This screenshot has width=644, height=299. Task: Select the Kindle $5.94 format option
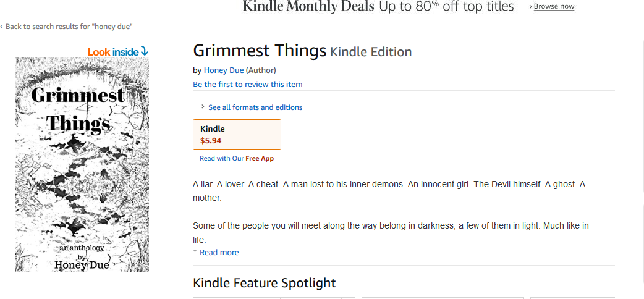(237, 135)
